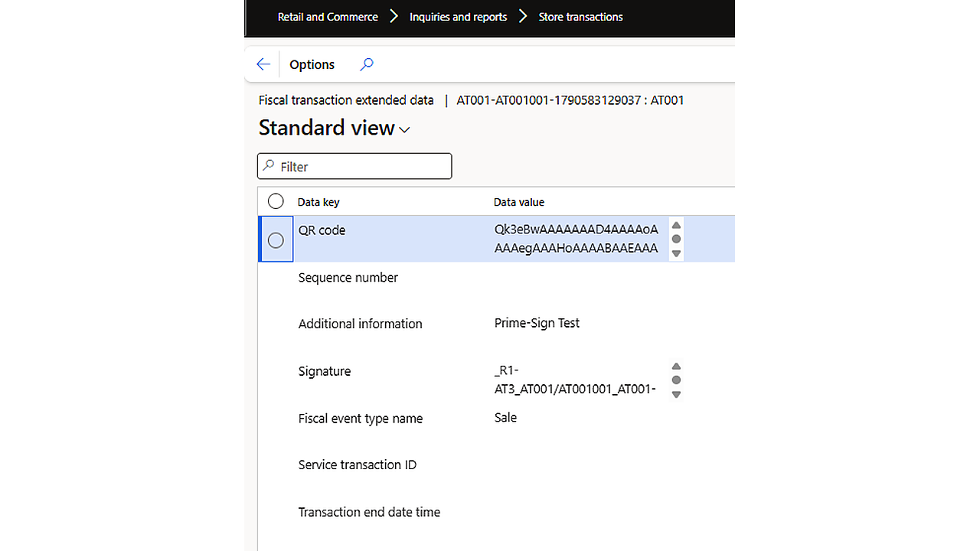This screenshot has width=980, height=551.
Task: Toggle the select-all rows circle in header
Action: pos(276,201)
